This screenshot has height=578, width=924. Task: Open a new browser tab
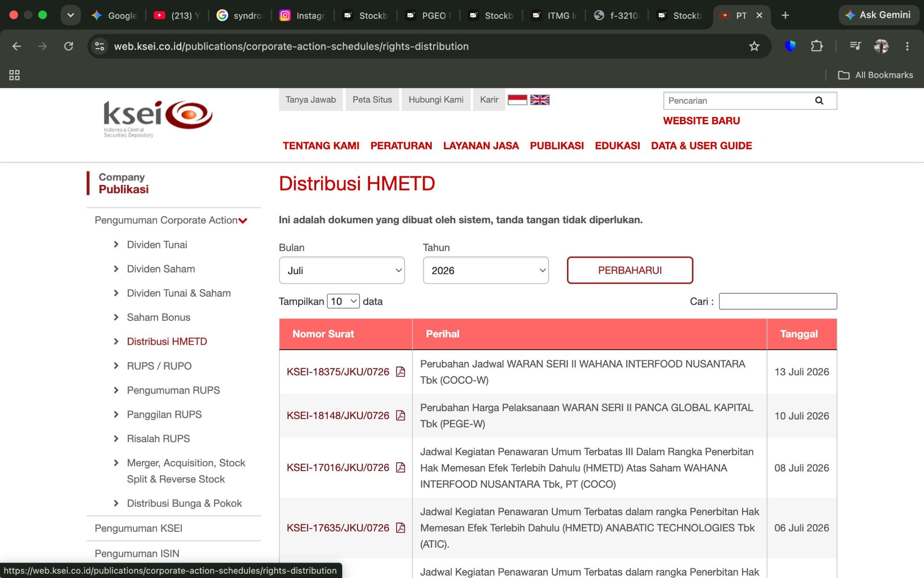[785, 15]
